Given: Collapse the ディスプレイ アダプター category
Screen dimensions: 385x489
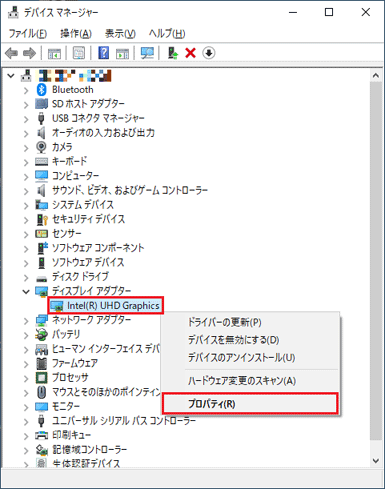Looking at the screenshot, I should [x=26, y=292].
